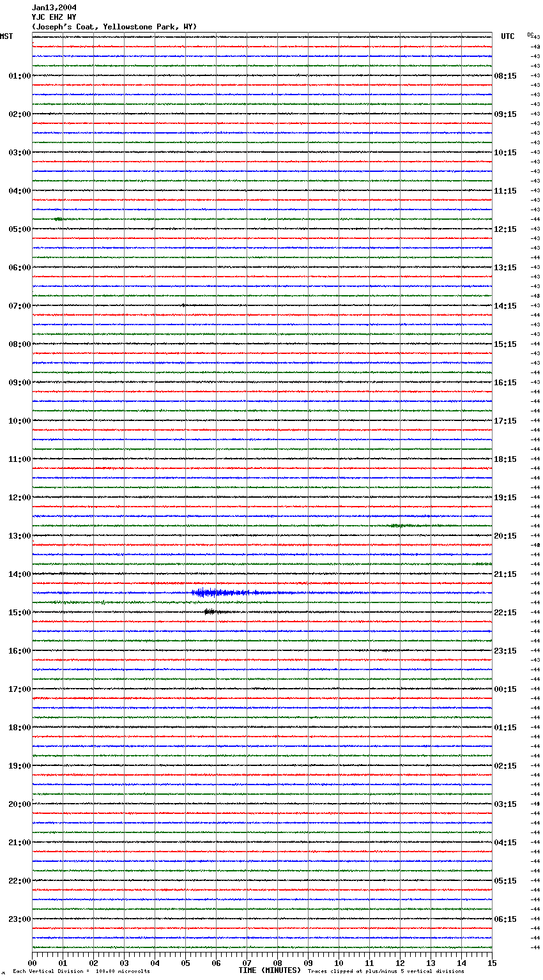
Task: Click the 06:15 UTC time label
Action: point(505,919)
